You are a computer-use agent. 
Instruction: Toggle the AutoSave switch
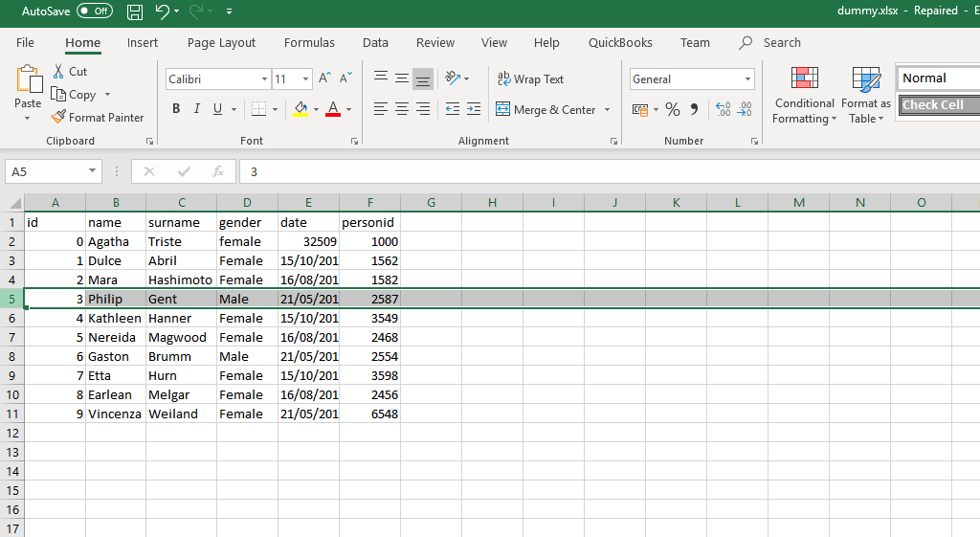pyautogui.click(x=94, y=11)
